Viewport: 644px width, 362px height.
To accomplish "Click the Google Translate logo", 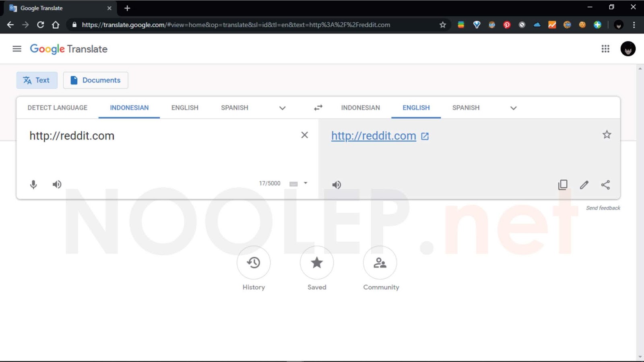I will coord(69,49).
